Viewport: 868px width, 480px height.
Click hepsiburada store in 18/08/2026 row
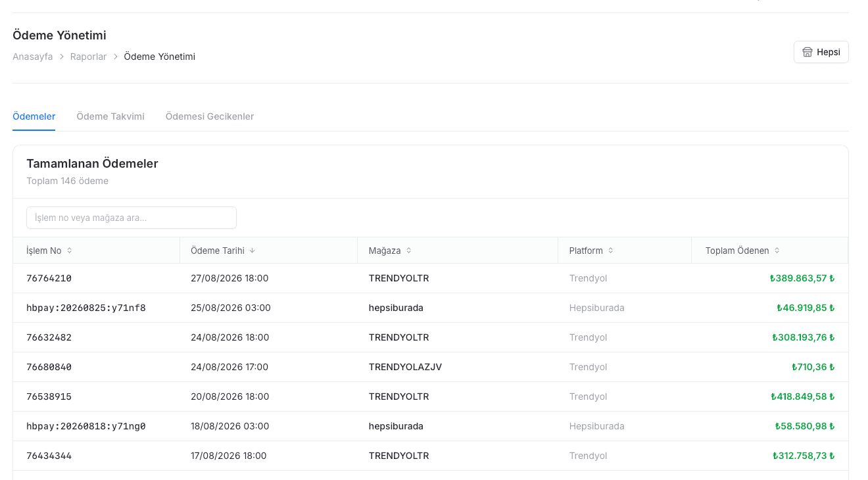(396, 426)
